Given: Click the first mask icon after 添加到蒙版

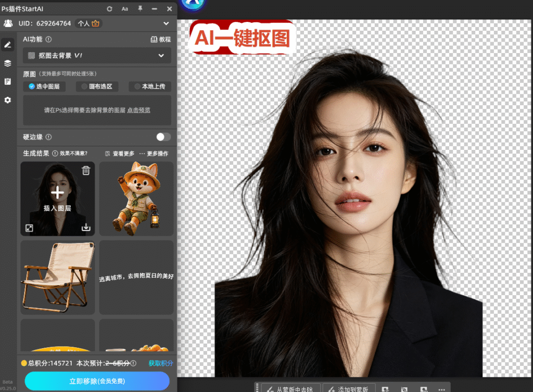Looking at the screenshot, I should click(x=385, y=389).
